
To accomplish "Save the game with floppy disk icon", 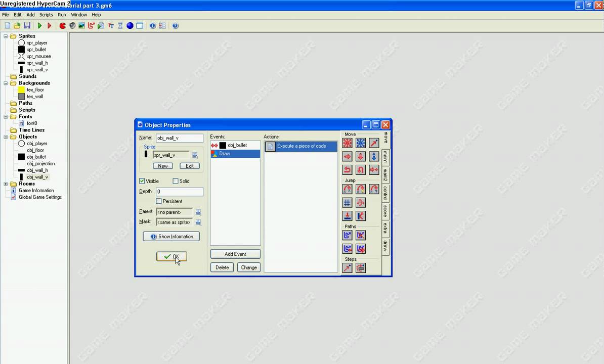I will 27,26.
